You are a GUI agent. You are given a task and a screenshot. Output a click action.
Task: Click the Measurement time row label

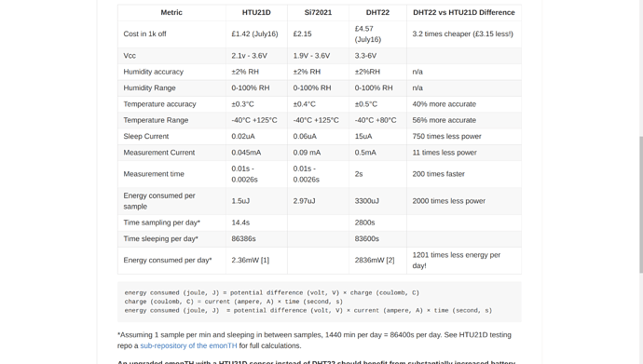pos(154,174)
